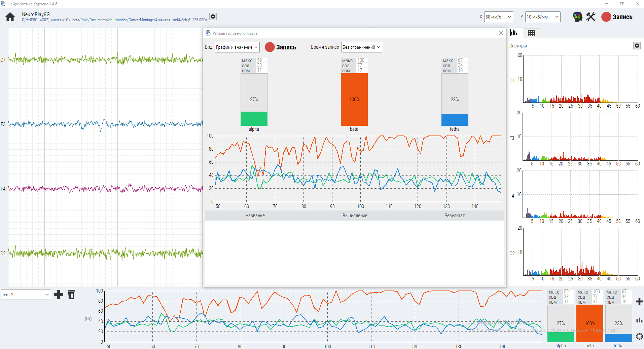Click the tetha bar in dialog
The width and height of the screenshot is (644, 349).
point(455,100)
